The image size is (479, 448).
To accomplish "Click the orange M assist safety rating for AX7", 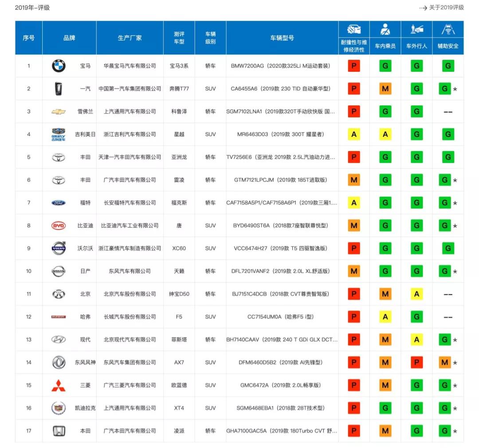I will point(445,362).
